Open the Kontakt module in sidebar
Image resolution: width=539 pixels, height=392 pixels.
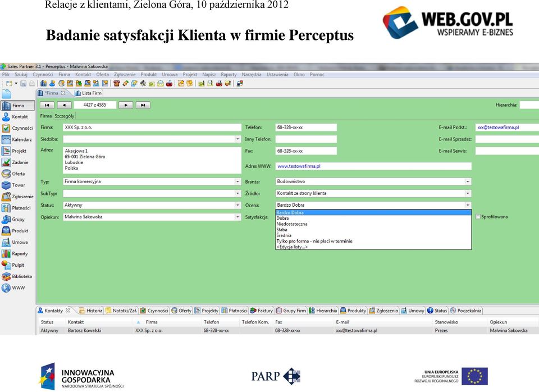click(15, 117)
